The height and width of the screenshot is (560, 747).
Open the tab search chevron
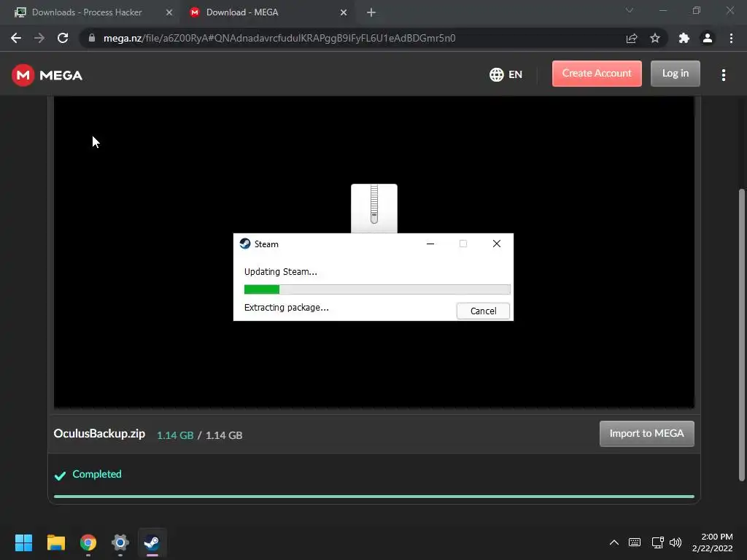(630, 10)
